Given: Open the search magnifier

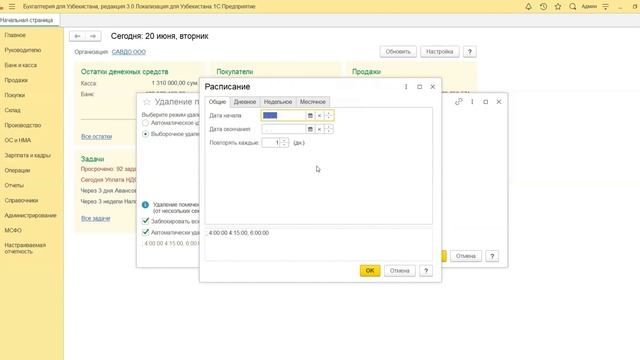Looking at the screenshot, I should (x=573, y=7).
